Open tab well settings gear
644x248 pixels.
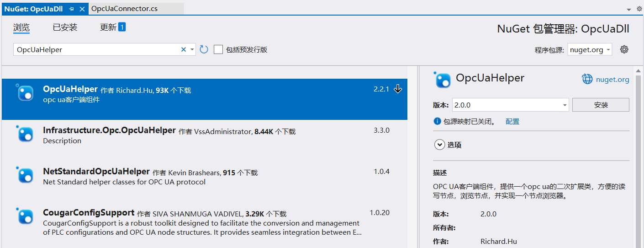coord(639,9)
